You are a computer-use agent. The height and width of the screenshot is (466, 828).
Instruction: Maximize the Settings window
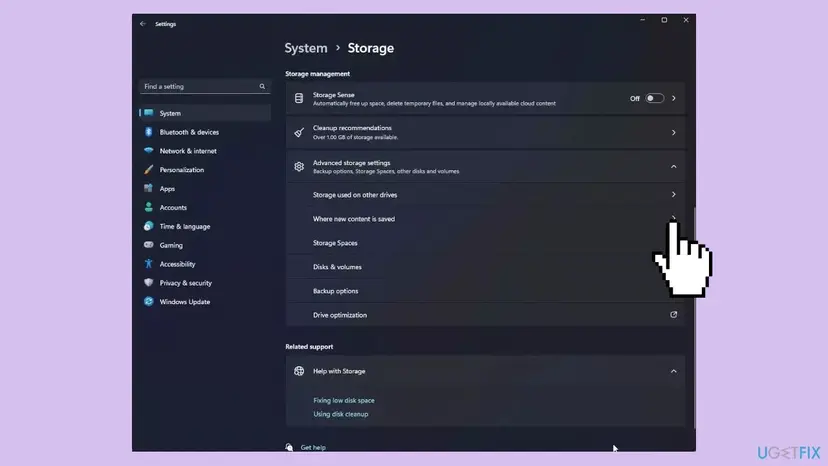pyautogui.click(x=664, y=20)
